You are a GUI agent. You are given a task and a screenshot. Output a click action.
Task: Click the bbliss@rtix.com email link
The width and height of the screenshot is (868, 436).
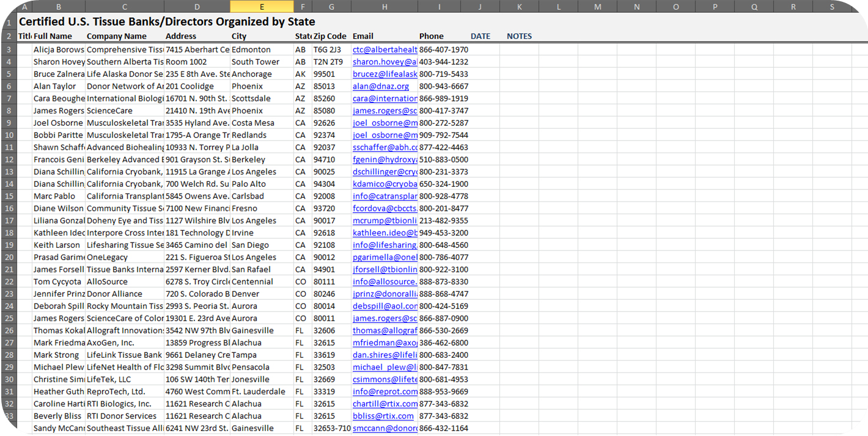(x=383, y=416)
